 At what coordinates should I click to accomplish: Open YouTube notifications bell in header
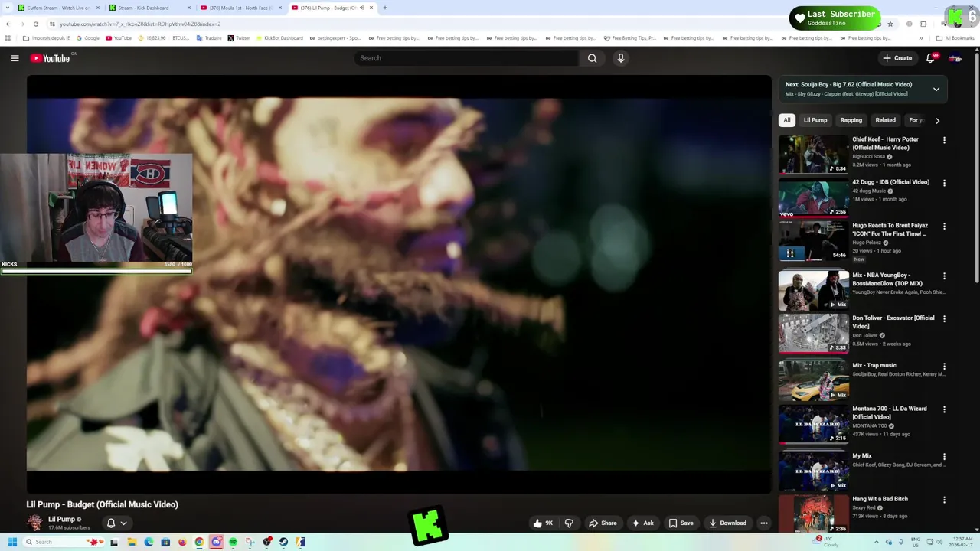click(x=930, y=58)
